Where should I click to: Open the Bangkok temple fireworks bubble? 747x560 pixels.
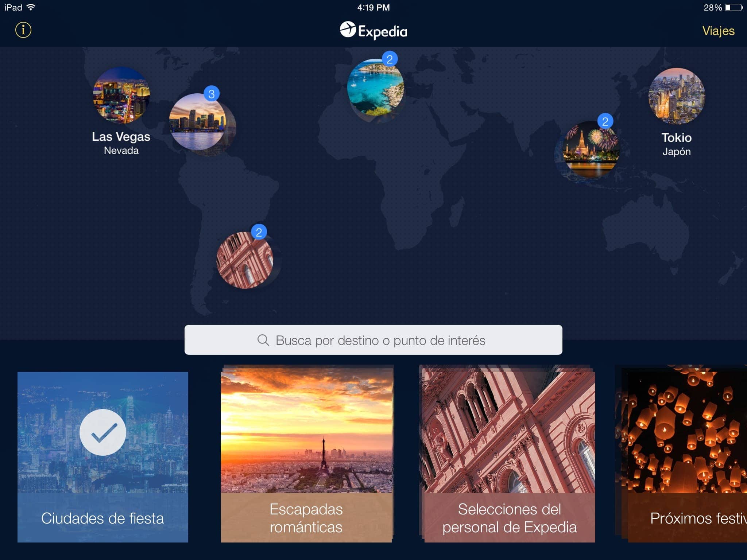coord(591,149)
